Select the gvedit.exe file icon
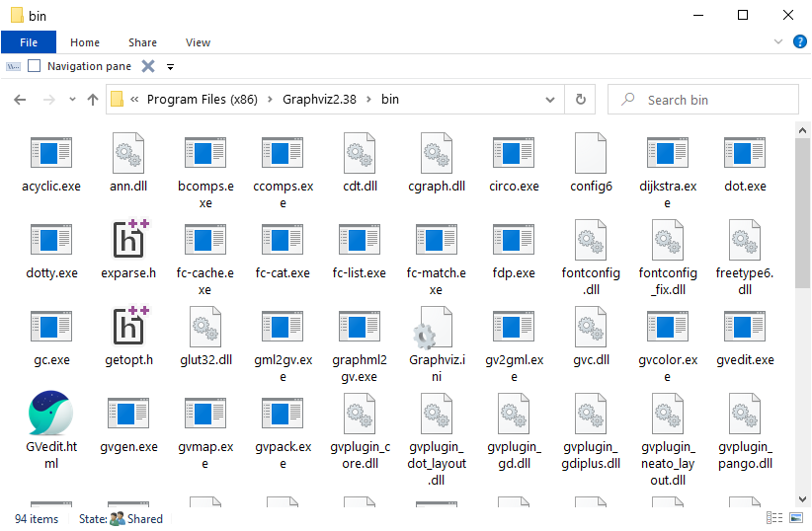Screen dimensions: 812x531 745,327
